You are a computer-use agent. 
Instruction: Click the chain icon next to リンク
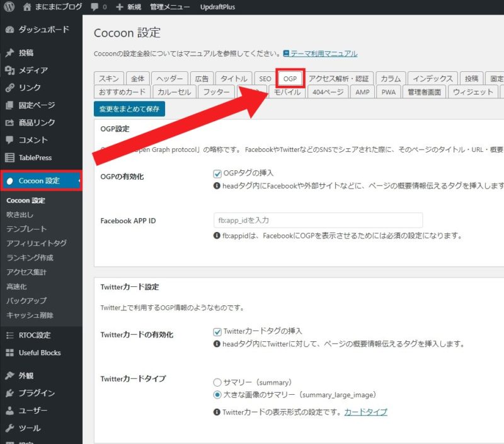(9, 88)
